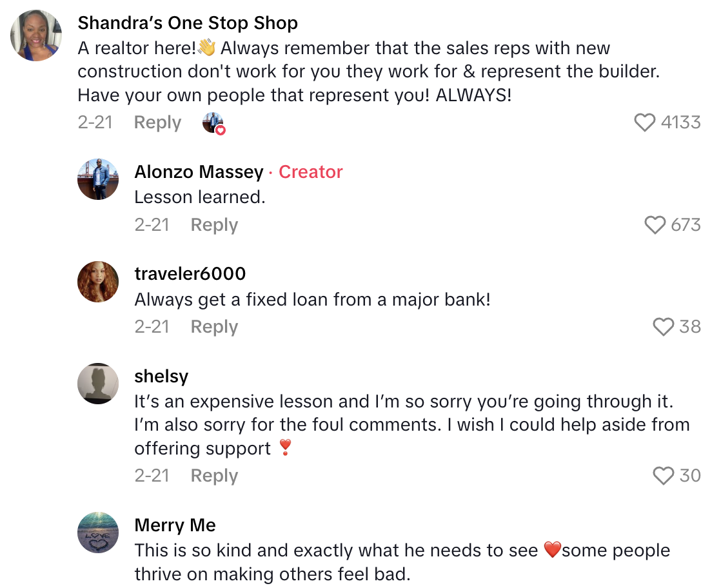This screenshot has height=588, width=721.
Task: Click creator-liked badge under Shandra's comment
Action: (213, 122)
